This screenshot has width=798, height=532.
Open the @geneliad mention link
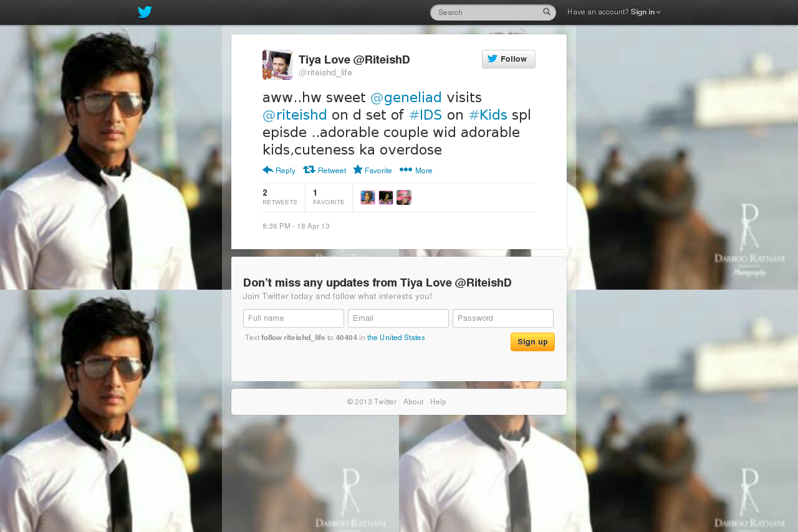(406, 97)
